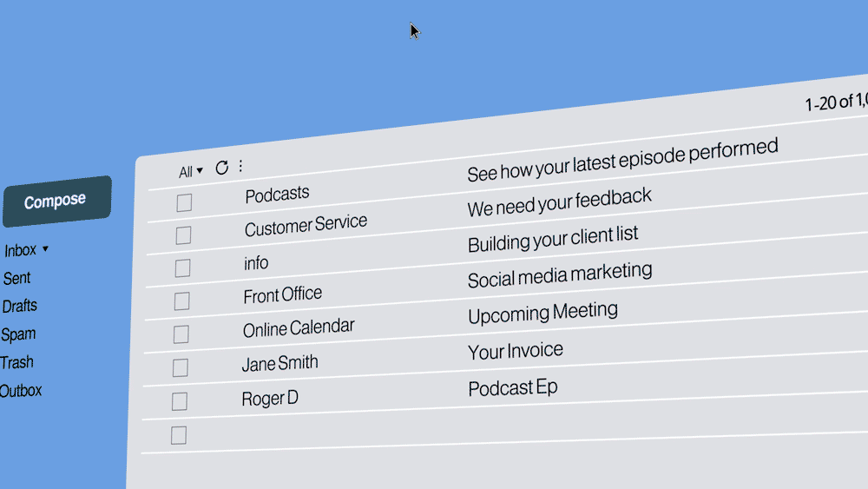Tick the Customer Service email checkbox
Screen dimensions: 868x489
click(x=183, y=235)
